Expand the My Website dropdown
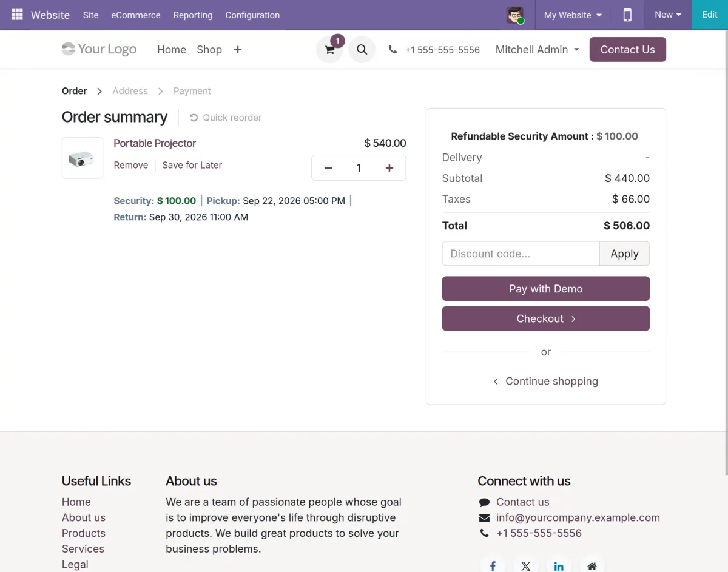Screen dimensions: 728x572 (x=573, y=15)
